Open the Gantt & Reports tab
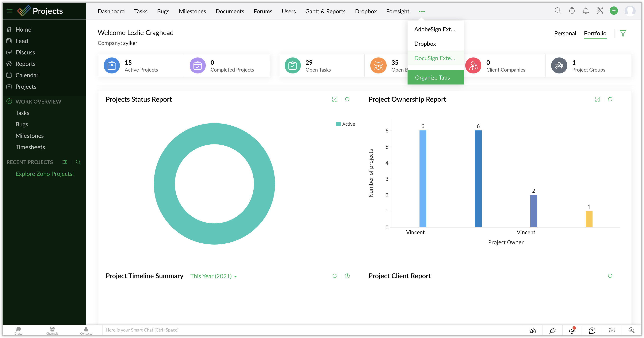This screenshot has height=338, width=644. [x=325, y=11]
